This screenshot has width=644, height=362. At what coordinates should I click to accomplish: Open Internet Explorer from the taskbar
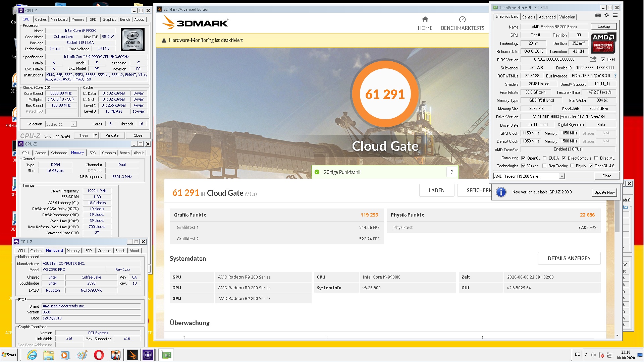(x=32, y=355)
